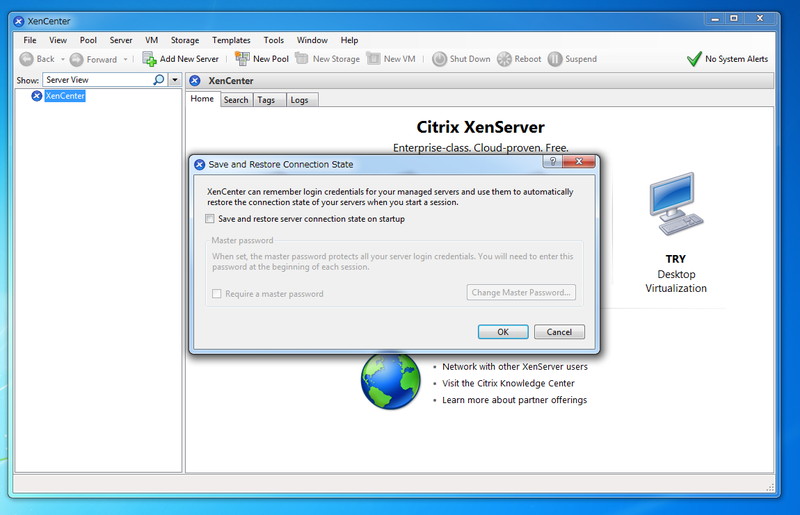Click the dialog title bar XenCenter icon
Viewport: 800px width, 515px height.
pos(199,164)
